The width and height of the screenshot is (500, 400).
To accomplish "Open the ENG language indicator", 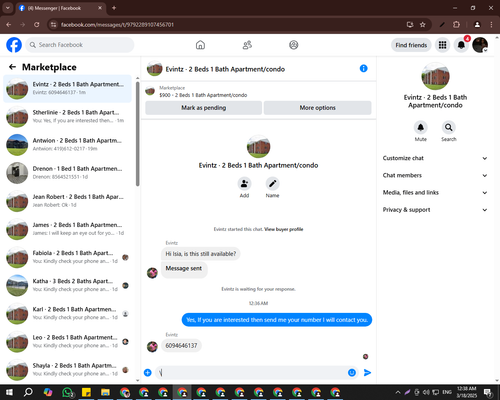I will [x=447, y=392].
